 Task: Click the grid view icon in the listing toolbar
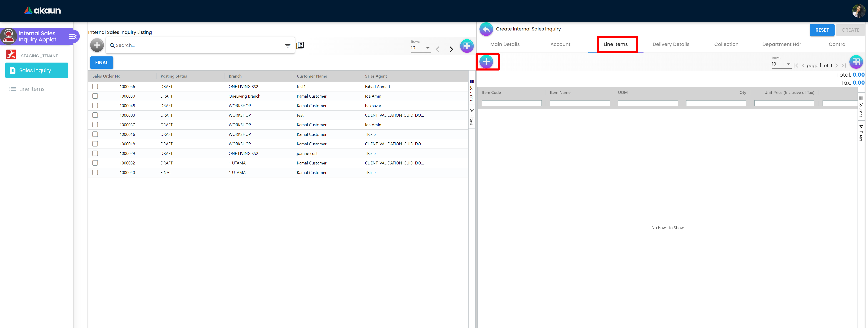point(466,46)
